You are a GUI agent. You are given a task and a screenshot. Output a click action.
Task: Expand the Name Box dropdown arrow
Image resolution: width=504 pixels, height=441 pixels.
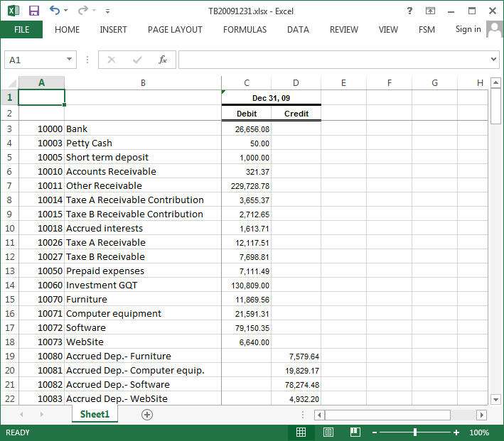click(69, 59)
